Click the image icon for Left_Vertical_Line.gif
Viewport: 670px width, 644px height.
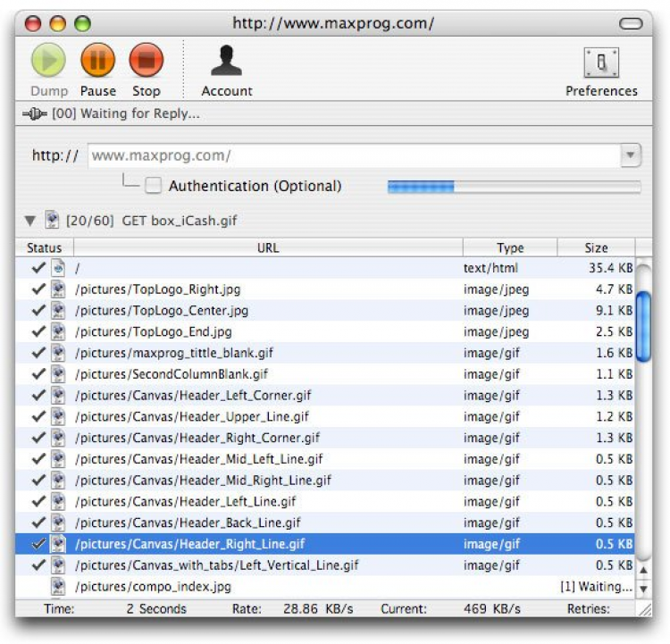(58, 565)
